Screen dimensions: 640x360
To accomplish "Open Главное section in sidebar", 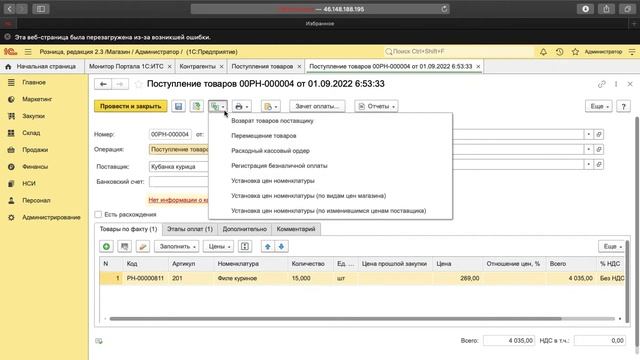I will click(x=34, y=82).
